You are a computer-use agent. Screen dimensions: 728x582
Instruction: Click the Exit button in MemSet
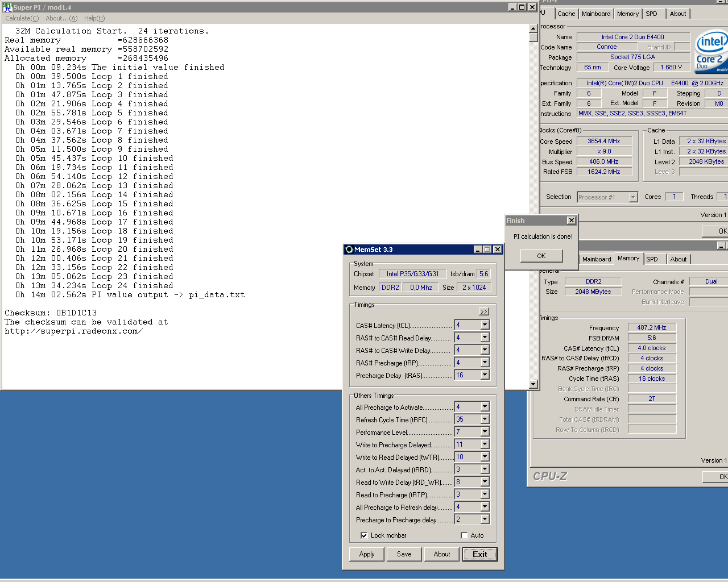coord(479,554)
